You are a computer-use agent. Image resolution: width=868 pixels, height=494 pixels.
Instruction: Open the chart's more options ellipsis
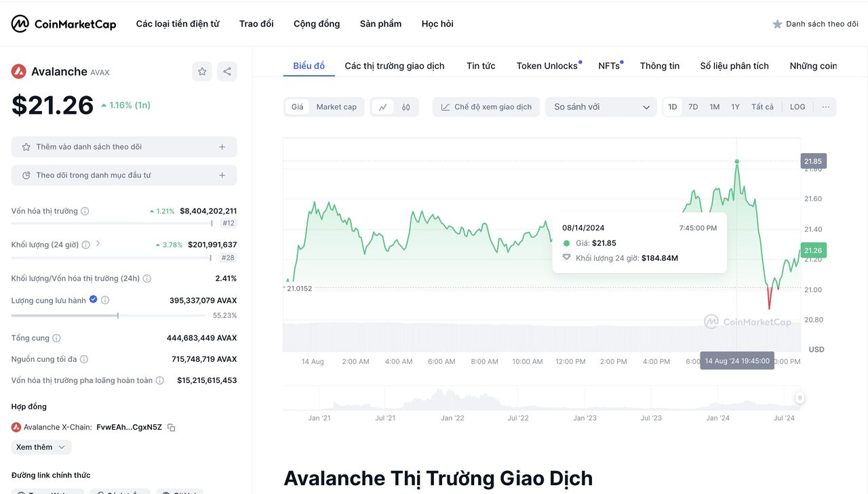[825, 107]
